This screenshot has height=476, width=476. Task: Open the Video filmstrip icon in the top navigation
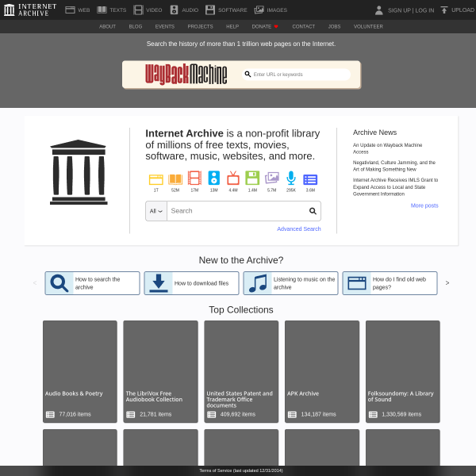[138, 10]
